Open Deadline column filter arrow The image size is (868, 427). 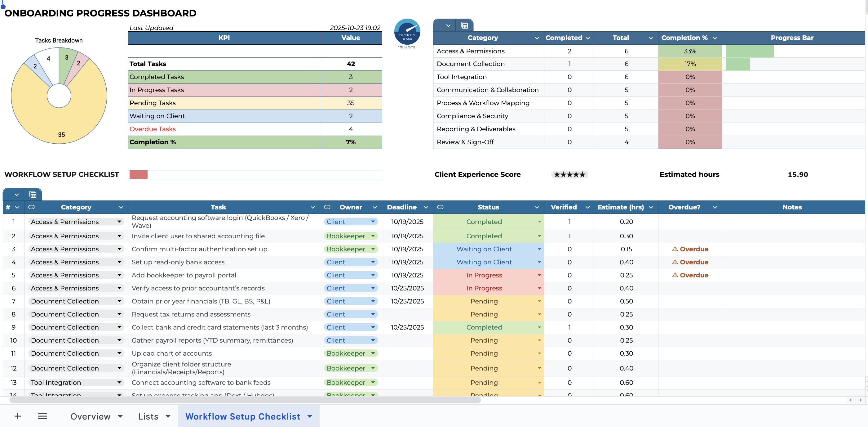[x=426, y=207]
